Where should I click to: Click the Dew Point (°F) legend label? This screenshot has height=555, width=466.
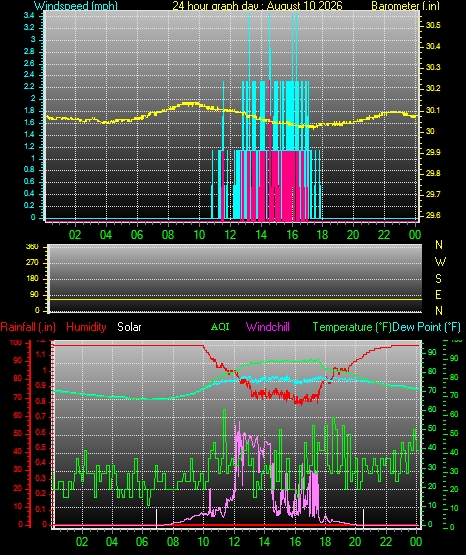pos(426,327)
